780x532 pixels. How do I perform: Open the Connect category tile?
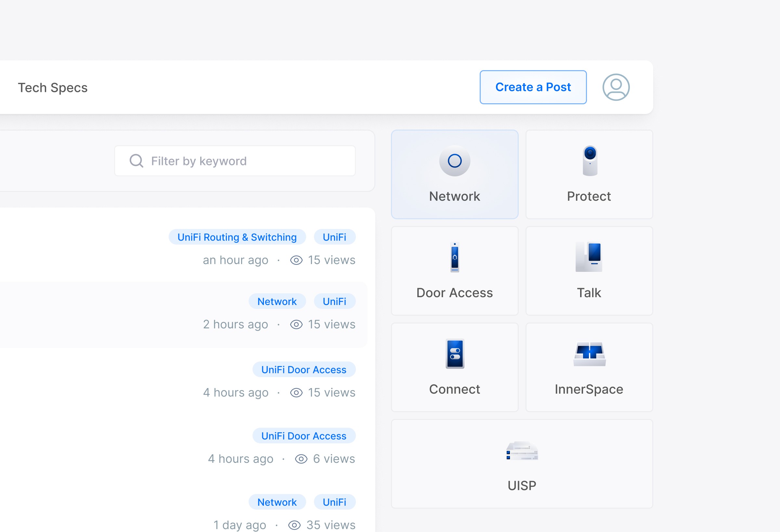[455, 354]
